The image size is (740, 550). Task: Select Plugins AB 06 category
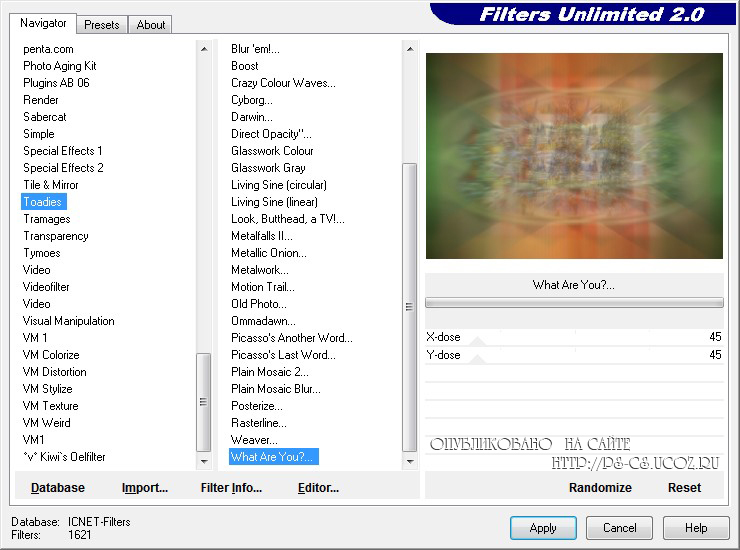pyautogui.click(x=56, y=83)
